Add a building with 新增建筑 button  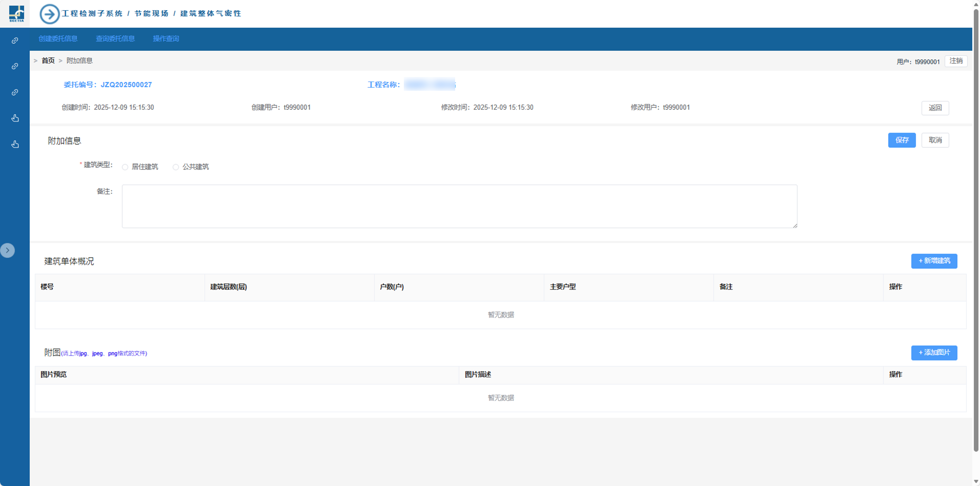[x=934, y=261]
